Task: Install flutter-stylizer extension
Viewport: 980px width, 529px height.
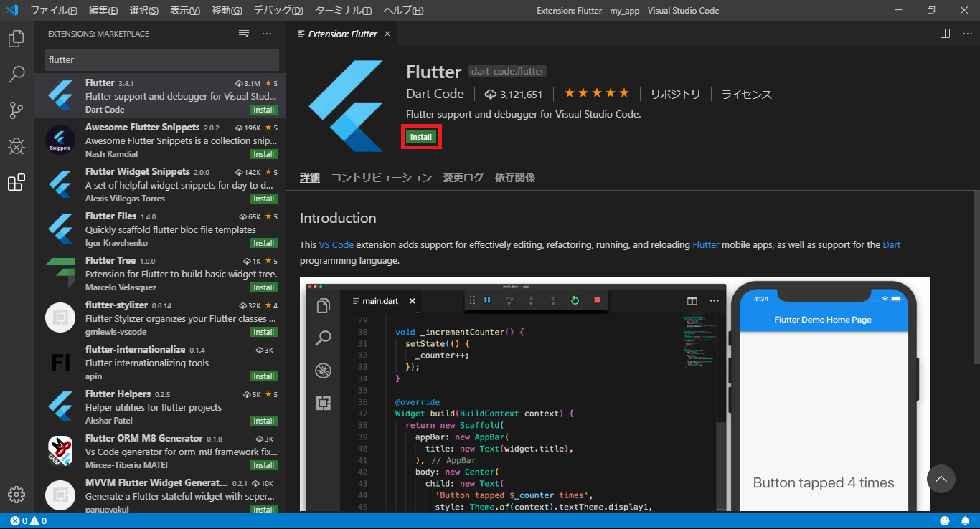Action: (264, 332)
